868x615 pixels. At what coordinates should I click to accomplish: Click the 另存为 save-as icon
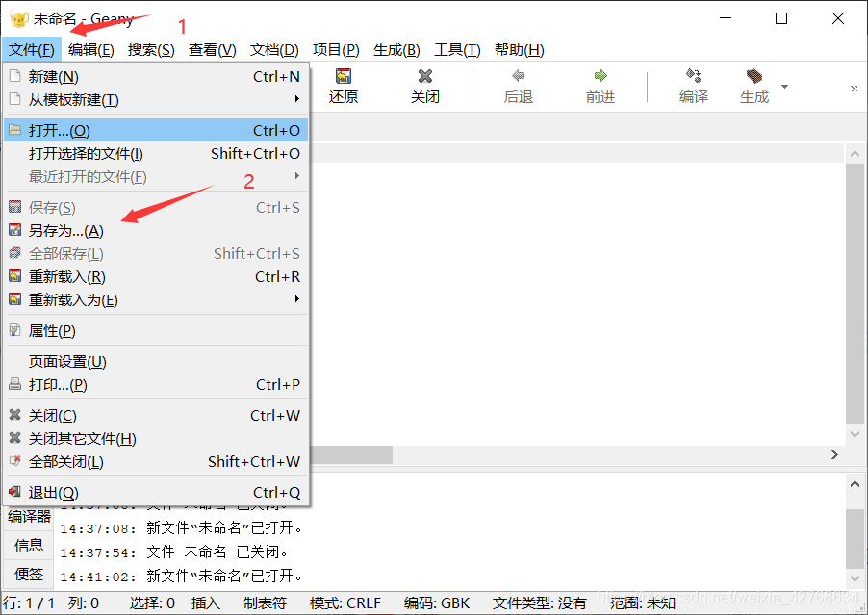15,230
